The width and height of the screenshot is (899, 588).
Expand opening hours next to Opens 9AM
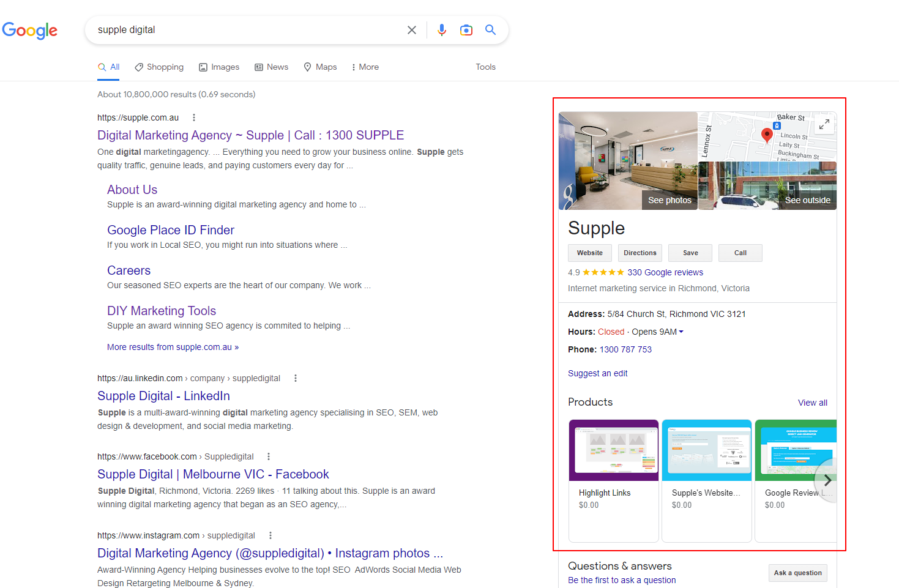pos(681,332)
